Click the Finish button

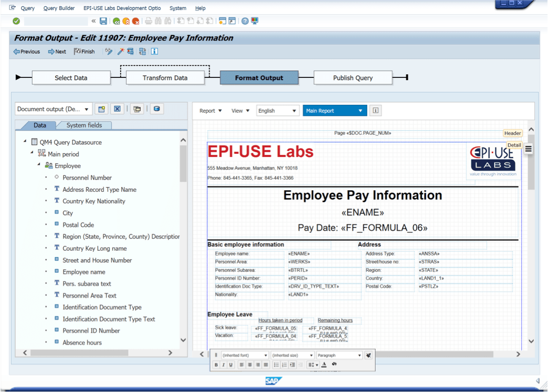click(x=84, y=52)
